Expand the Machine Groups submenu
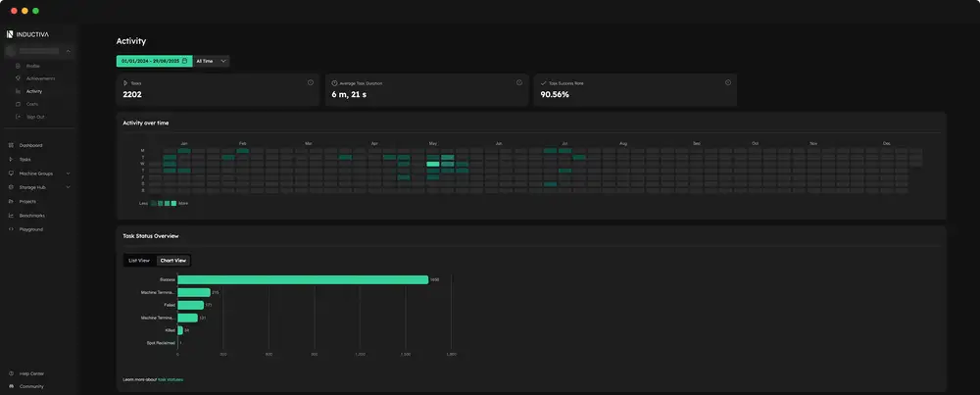This screenshot has width=980, height=395. (68, 173)
